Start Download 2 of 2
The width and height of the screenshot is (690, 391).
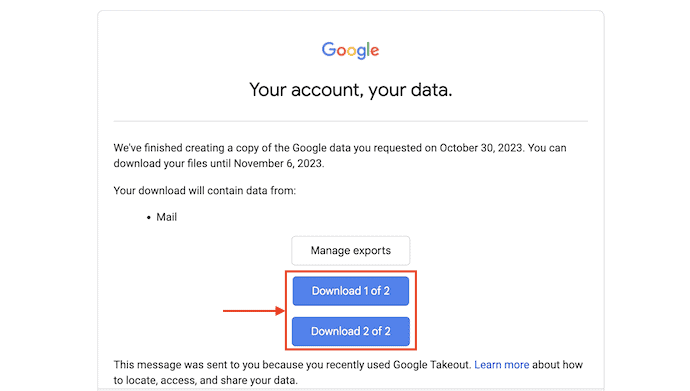(351, 331)
